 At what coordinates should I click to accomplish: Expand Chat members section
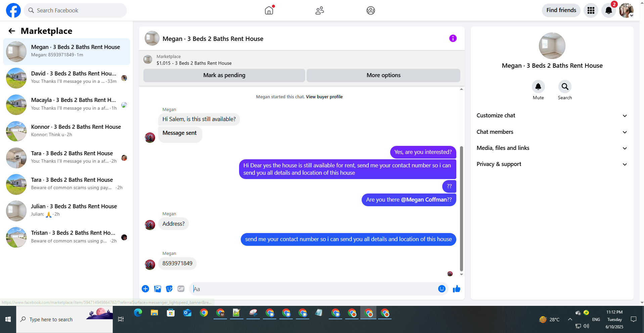tap(552, 132)
